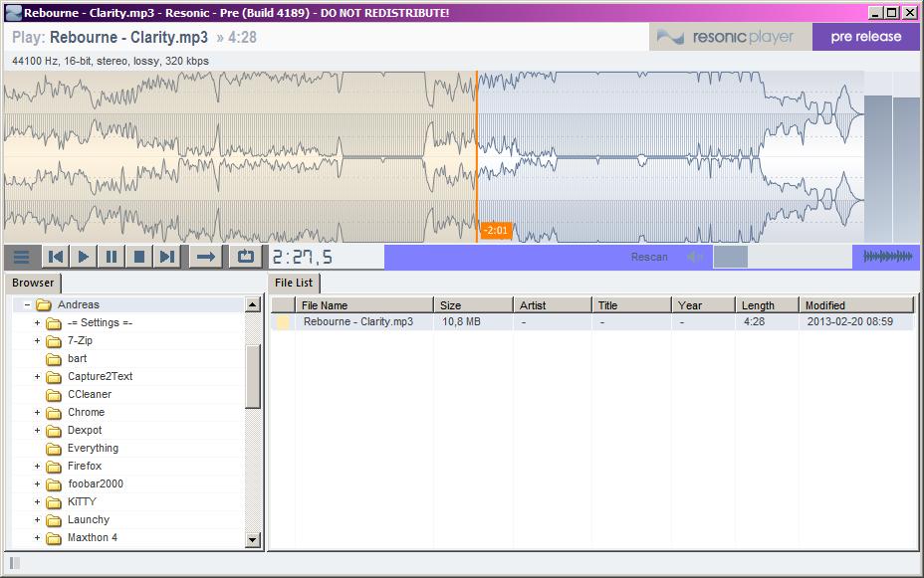Switch to the Browser tab
Viewport: 924px width, 578px height.
(x=33, y=283)
